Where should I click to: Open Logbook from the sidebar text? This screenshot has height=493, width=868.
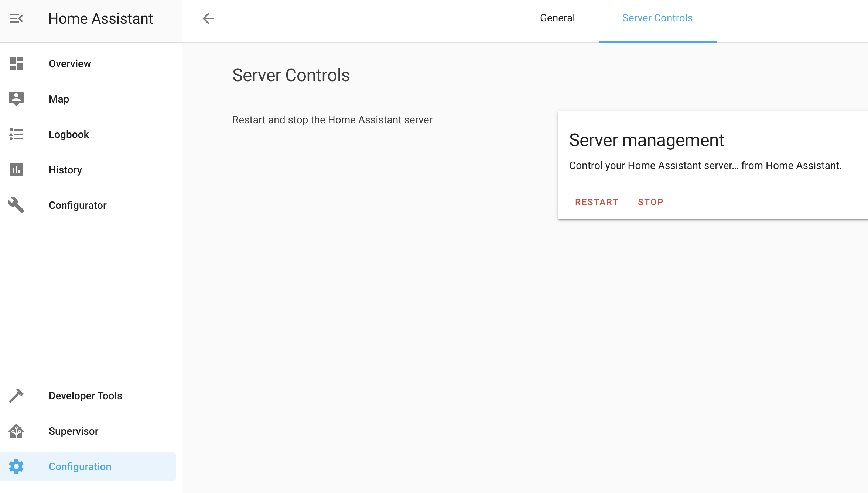69,134
